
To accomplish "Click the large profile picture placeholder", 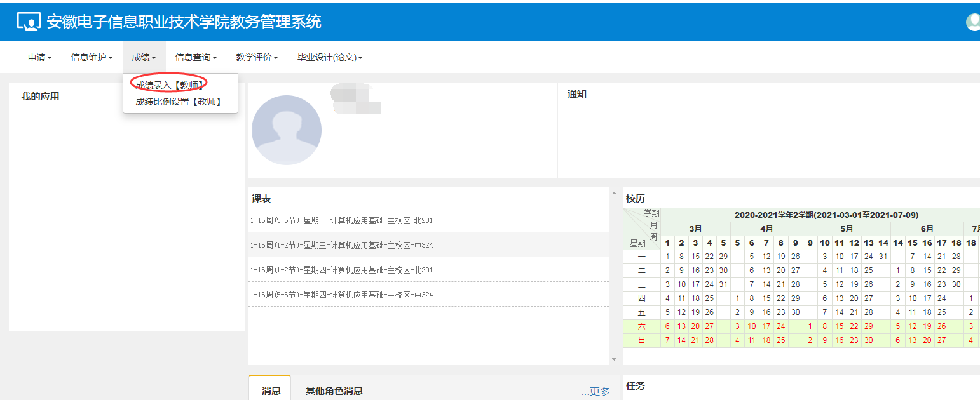I will 287,130.
